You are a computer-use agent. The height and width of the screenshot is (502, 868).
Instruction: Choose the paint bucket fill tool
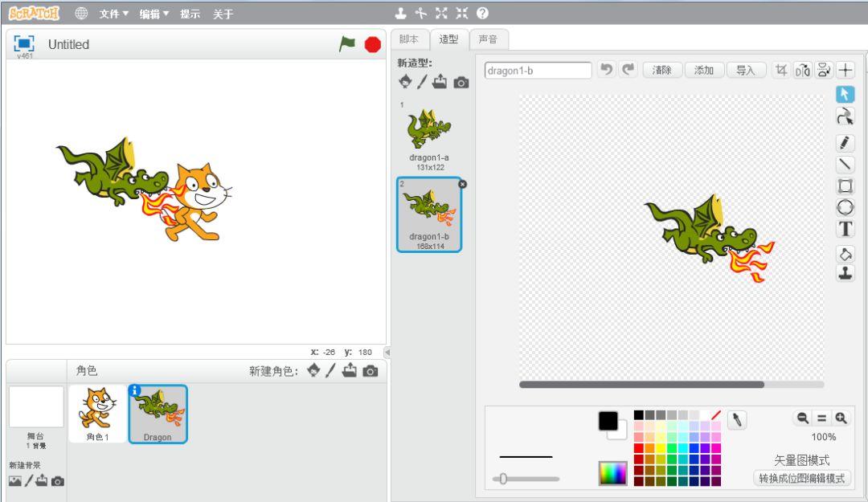[x=845, y=254]
